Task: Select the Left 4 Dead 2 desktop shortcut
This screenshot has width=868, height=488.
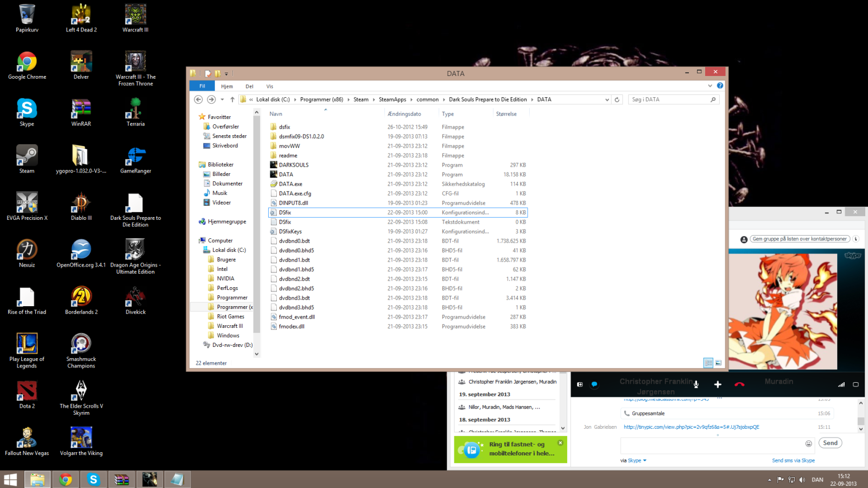Action: pos(81,18)
